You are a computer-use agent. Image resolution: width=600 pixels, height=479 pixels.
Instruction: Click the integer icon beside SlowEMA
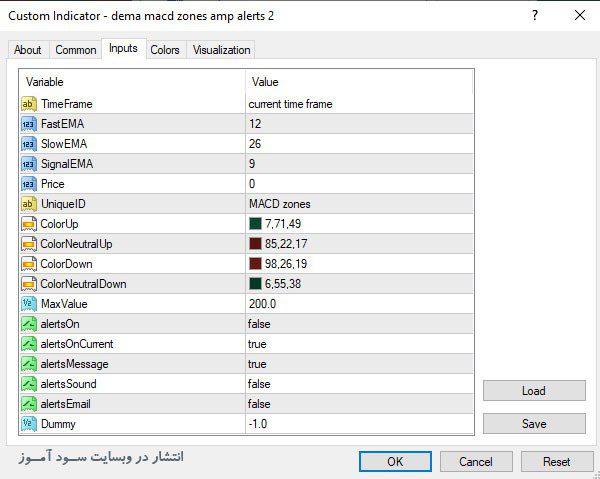click(29, 144)
